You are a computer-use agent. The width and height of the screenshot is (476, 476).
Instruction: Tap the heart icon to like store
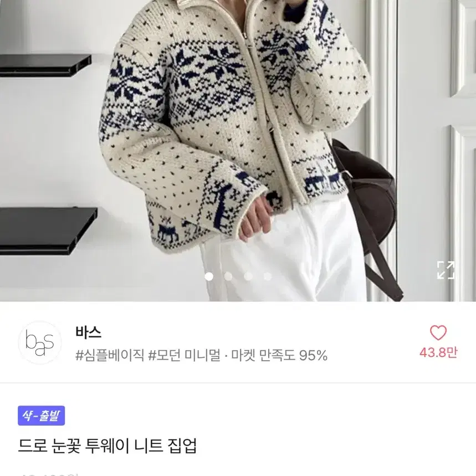pos(438,332)
